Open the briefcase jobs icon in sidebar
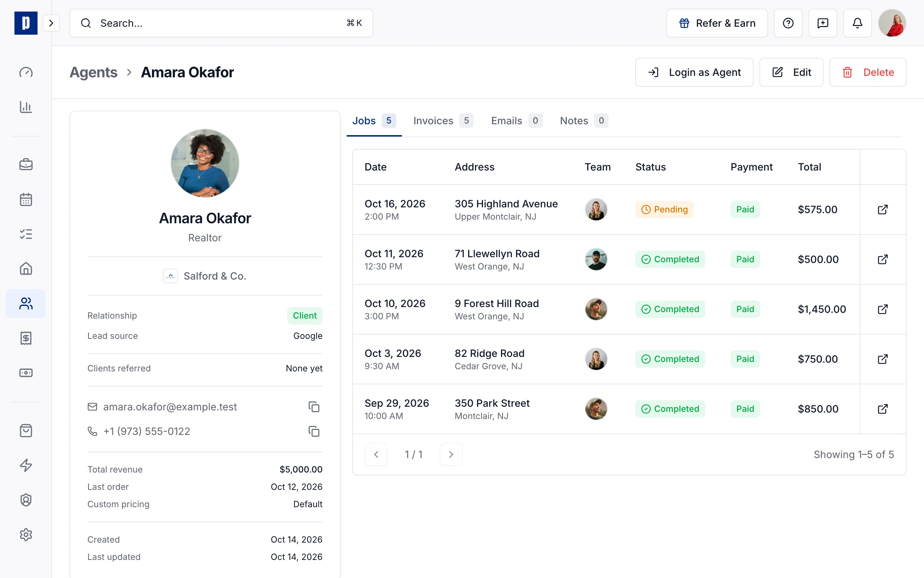This screenshot has height=578, width=924. pos(26,165)
